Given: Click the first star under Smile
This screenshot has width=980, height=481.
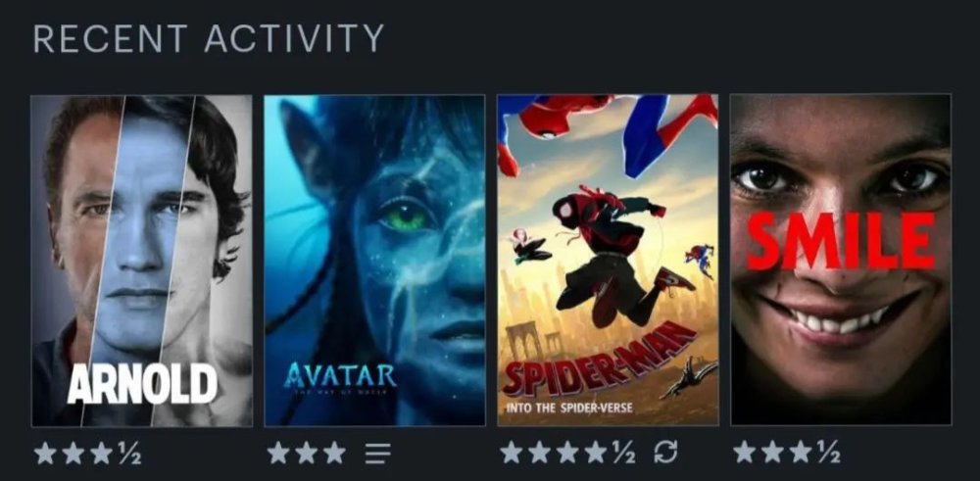Looking at the screenshot, I should 745,453.
